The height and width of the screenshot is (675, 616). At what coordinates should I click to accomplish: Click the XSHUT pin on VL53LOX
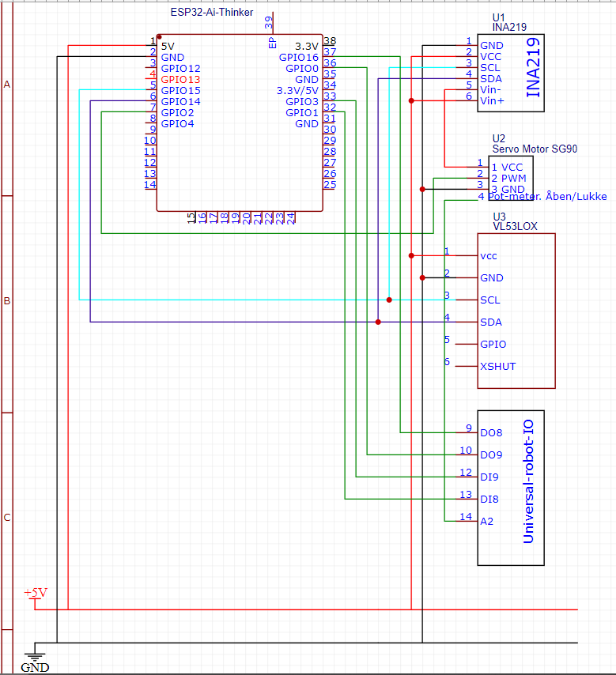point(498,367)
